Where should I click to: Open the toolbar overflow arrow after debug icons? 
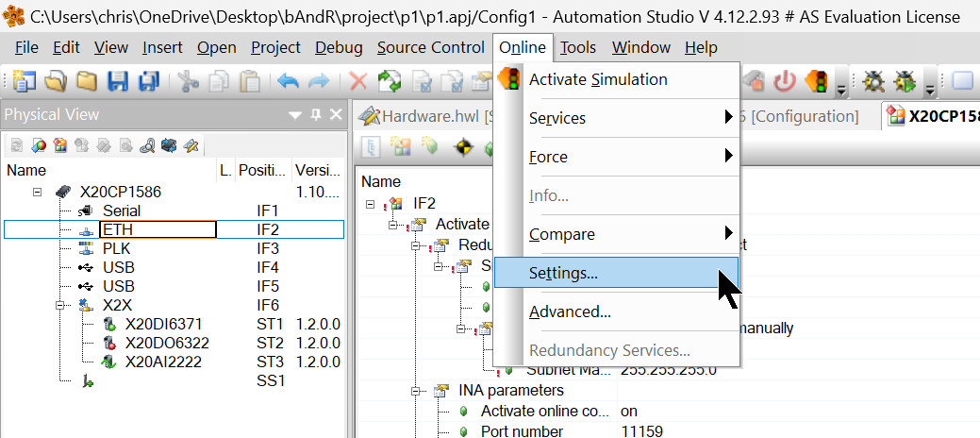pyautogui.click(x=930, y=91)
